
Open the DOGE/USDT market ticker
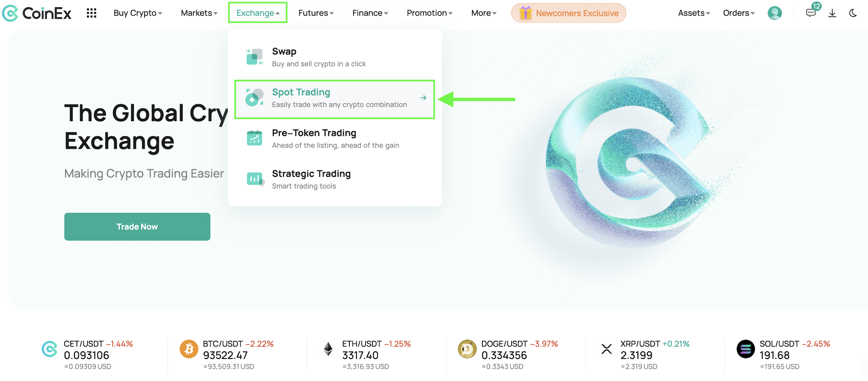point(508,354)
